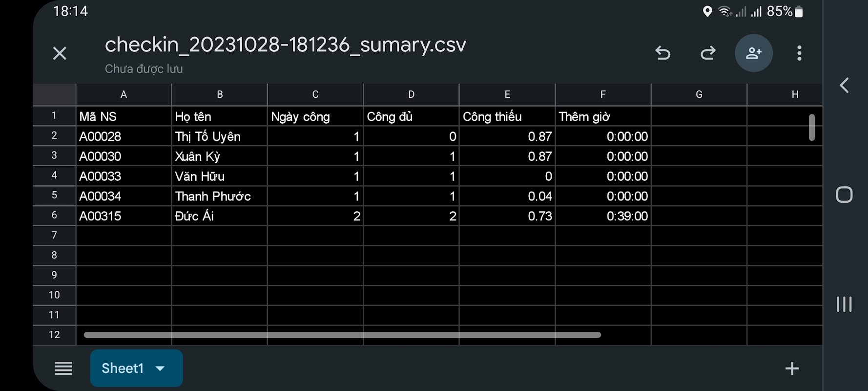868x391 pixels.
Task: Select the 'Đức Ái' cell
Action: tap(220, 216)
